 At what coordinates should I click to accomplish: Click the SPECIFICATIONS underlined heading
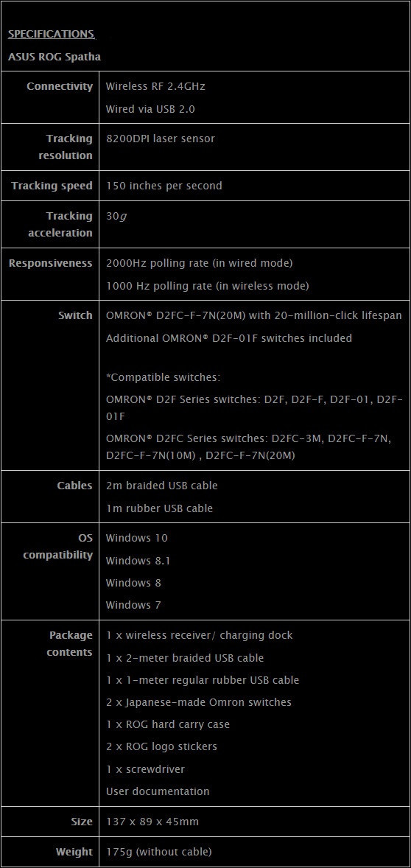[x=52, y=34]
